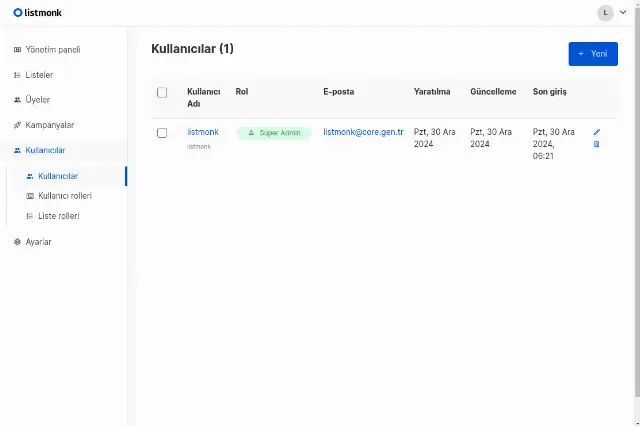This screenshot has height=426, width=640.
Task: Click the pencil edit icon for listmonk
Action: tap(597, 132)
